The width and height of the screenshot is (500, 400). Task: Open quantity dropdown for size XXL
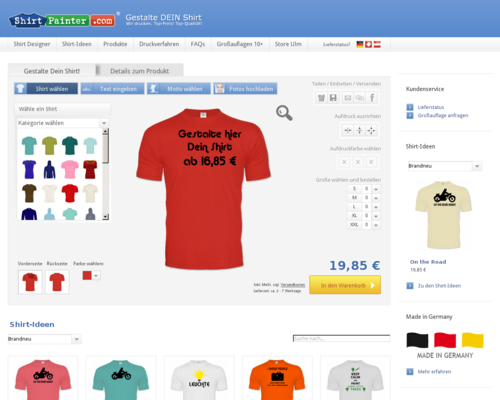tap(376, 225)
